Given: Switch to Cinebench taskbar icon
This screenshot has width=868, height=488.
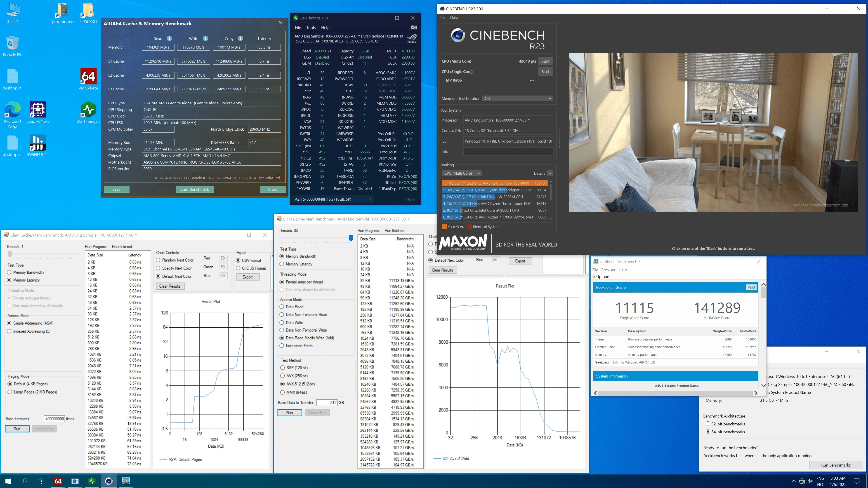Looking at the screenshot, I should pos(108,481).
